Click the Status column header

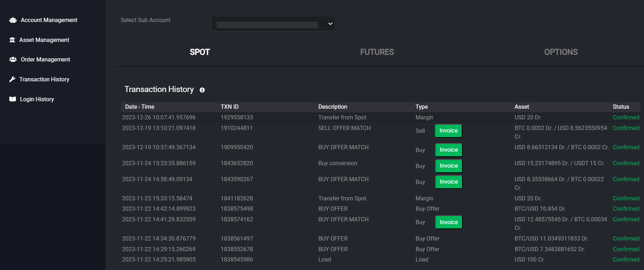(x=621, y=107)
